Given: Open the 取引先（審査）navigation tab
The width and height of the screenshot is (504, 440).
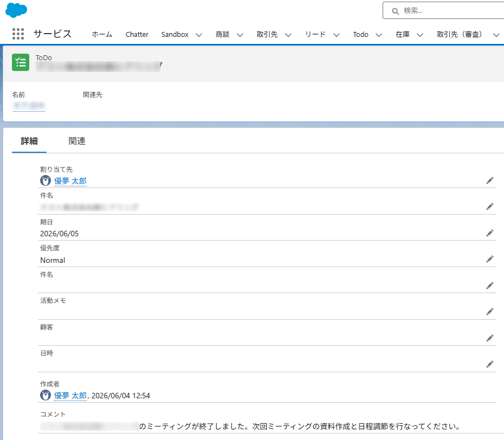Looking at the screenshot, I should [x=460, y=34].
